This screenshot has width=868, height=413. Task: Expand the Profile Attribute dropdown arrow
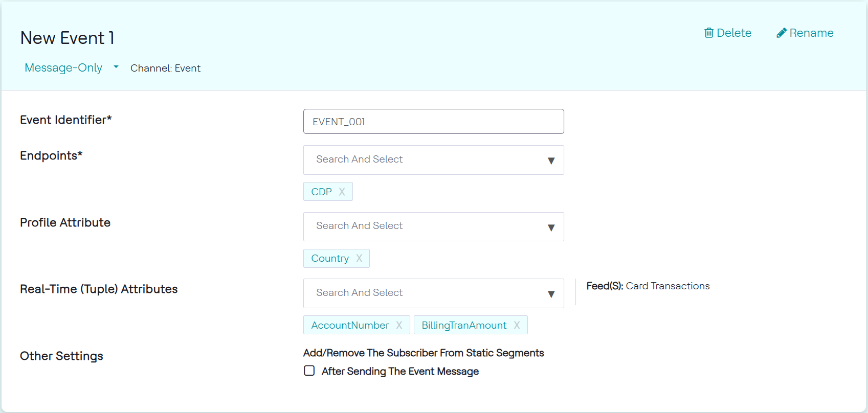pos(551,227)
